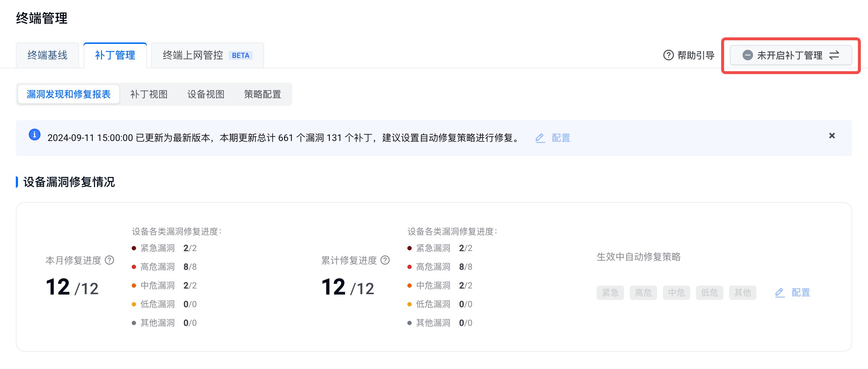Click the help guide question mark icon
Viewport: 868px width, 369px height.
668,55
